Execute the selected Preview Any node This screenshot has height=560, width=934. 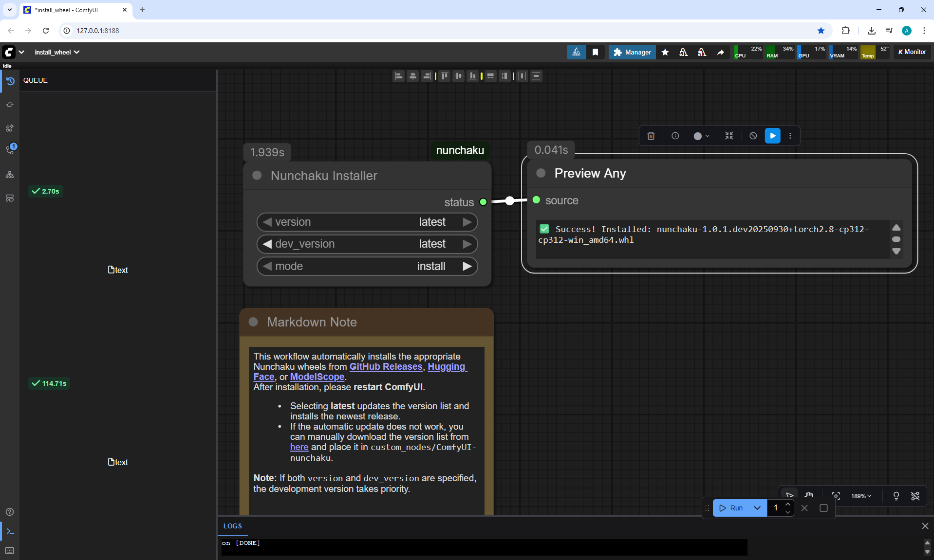coord(773,136)
